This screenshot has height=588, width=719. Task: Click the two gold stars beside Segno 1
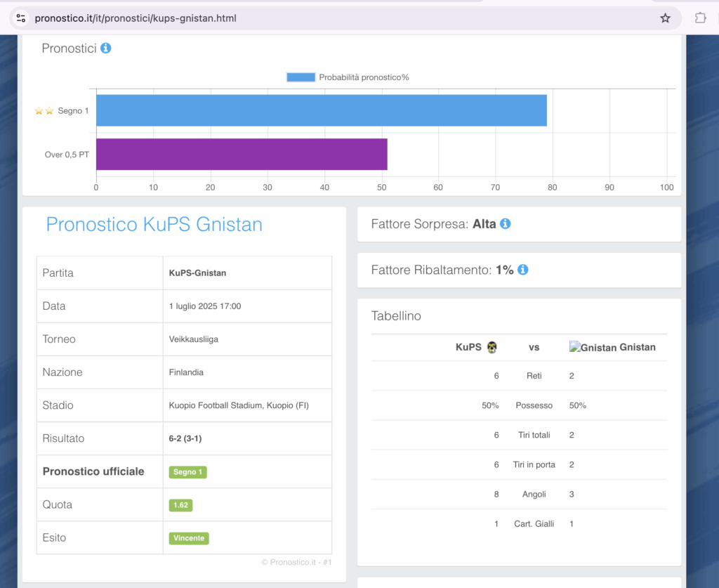point(44,110)
